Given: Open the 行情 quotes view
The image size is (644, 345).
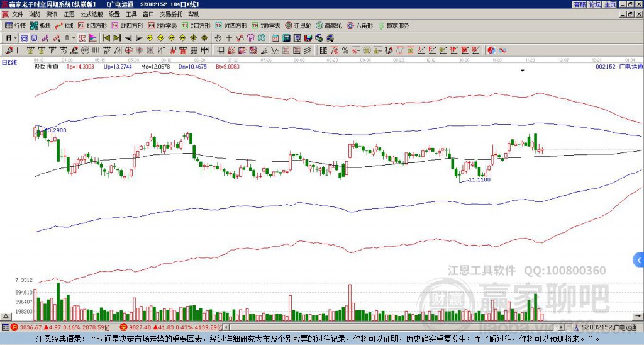Looking at the screenshot, I should coord(16,25).
